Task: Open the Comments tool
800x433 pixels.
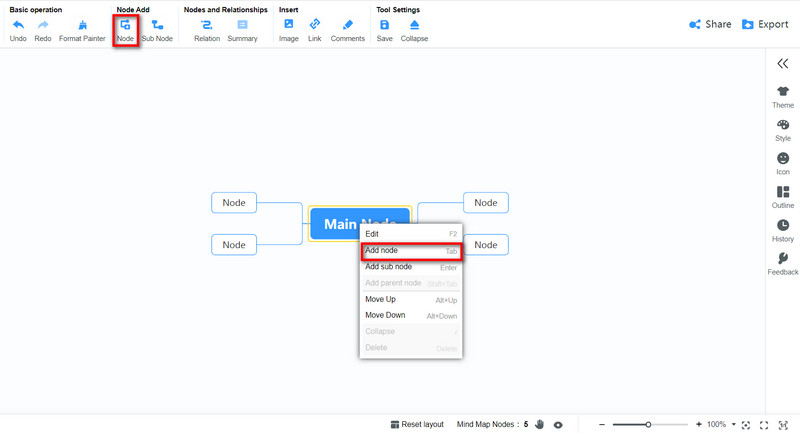Action: (x=347, y=25)
